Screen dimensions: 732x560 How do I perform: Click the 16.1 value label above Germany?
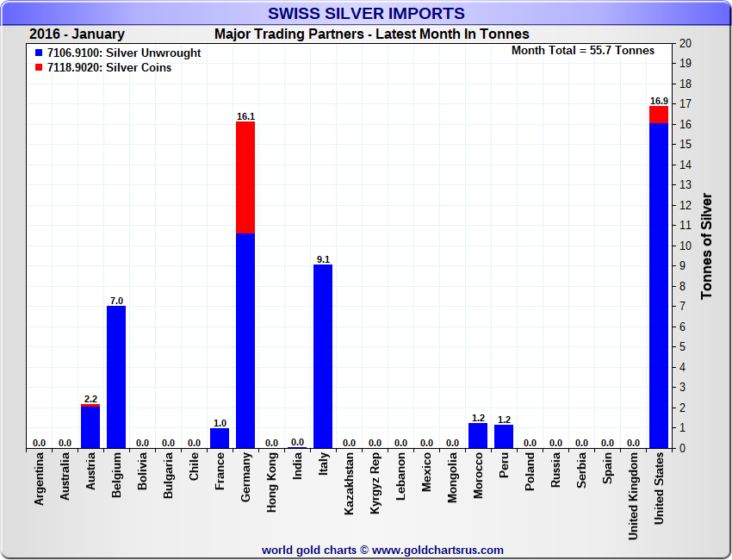tap(245, 115)
